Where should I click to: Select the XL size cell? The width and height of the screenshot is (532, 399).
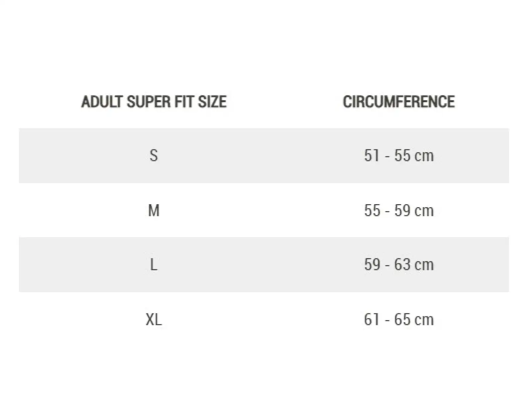pos(154,320)
